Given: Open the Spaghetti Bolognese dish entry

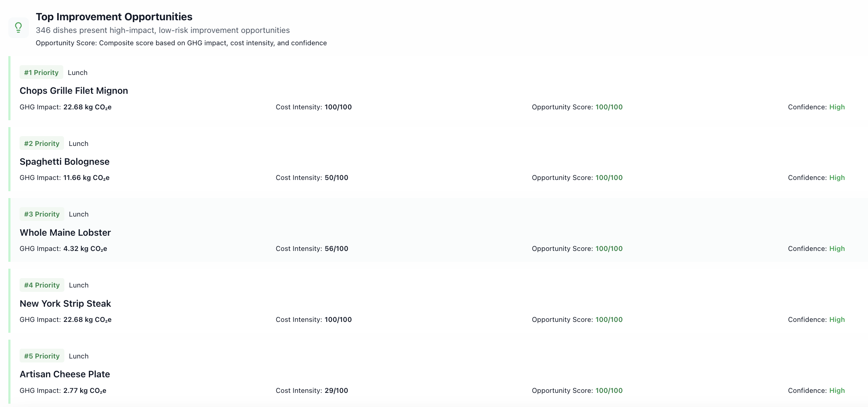Looking at the screenshot, I should [x=64, y=161].
